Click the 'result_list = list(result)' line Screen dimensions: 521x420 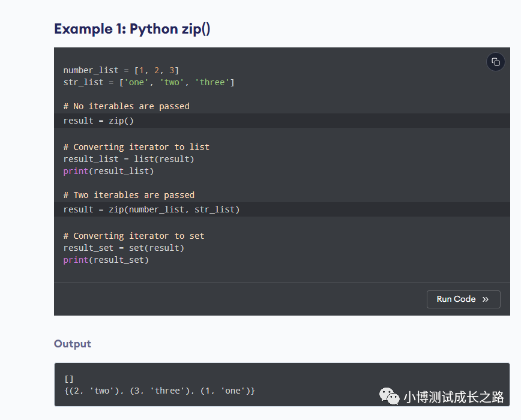(128, 159)
